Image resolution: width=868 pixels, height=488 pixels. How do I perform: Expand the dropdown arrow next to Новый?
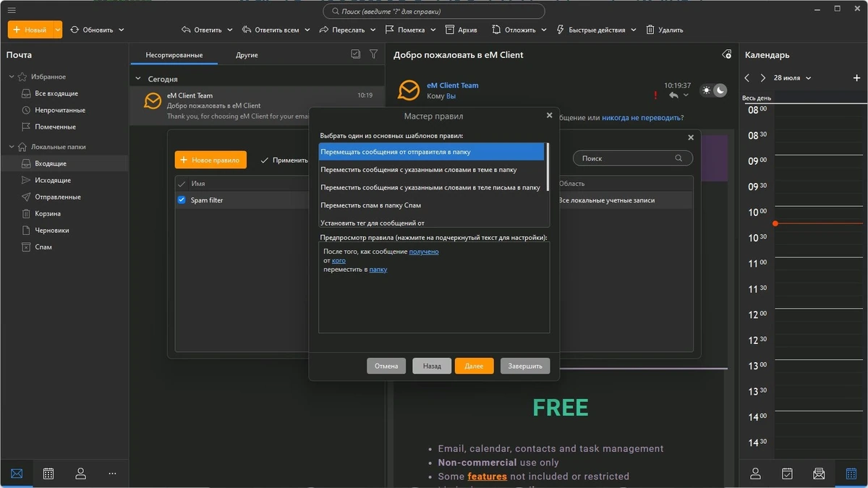(x=58, y=30)
